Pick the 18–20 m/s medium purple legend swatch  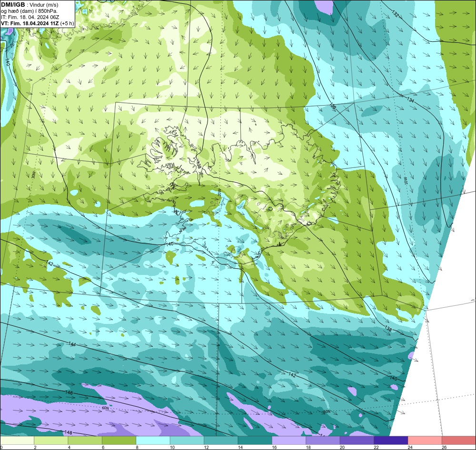click(323, 440)
